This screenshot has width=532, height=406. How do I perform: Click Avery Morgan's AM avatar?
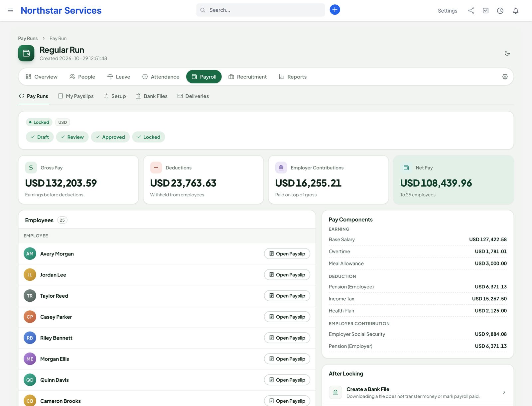[x=30, y=254]
